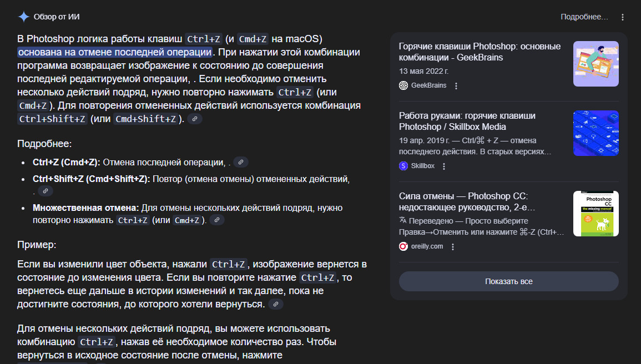Click the 'Cmd+Shift+Z' code chip in first paragraph

(146, 119)
